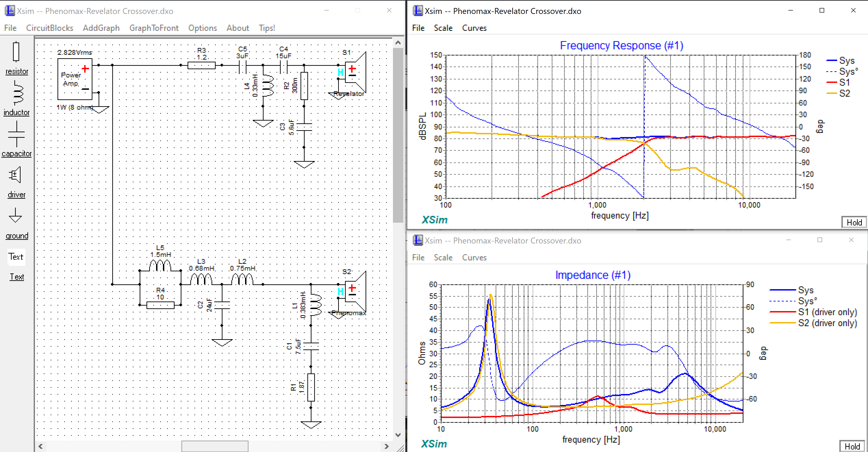Open Scale menu in Impedance window
868x452 pixels.
click(x=443, y=257)
